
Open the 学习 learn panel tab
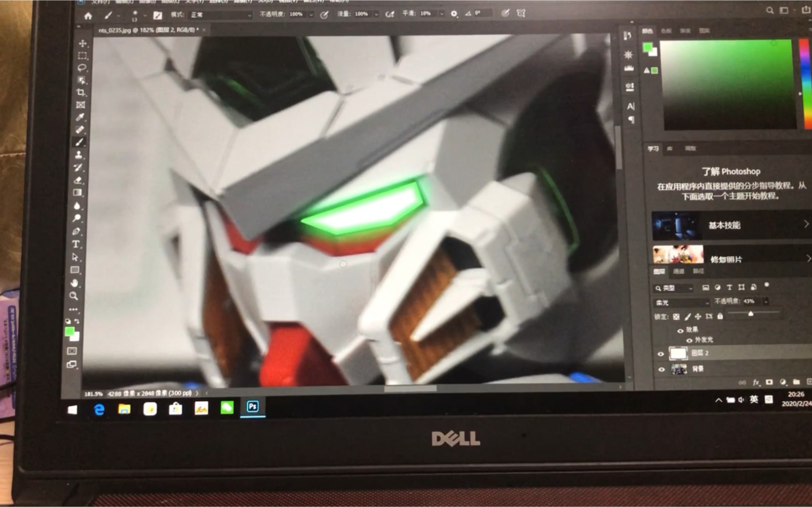[653, 149]
